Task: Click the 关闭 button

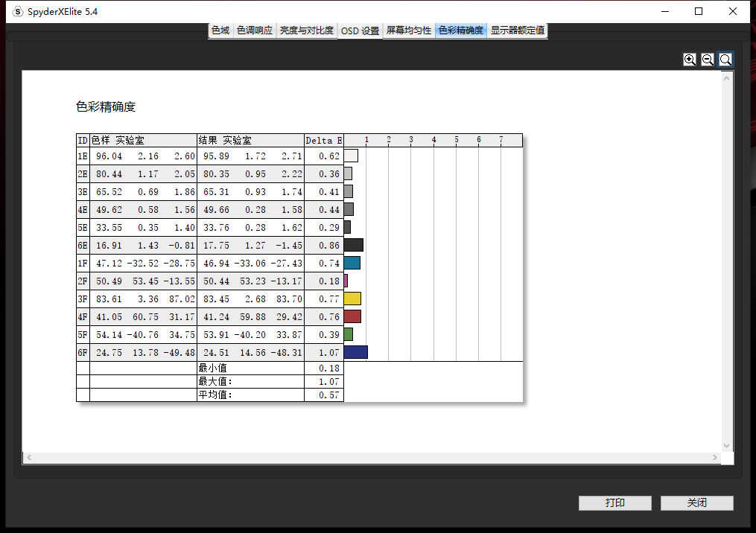Action: click(x=697, y=502)
